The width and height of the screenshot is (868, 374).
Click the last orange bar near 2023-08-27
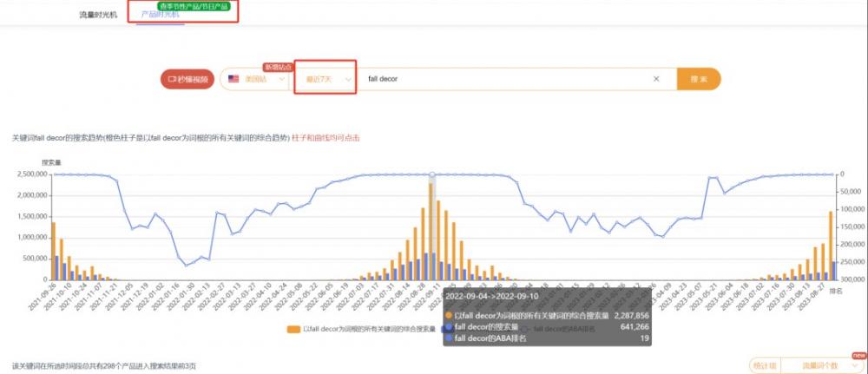click(x=831, y=246)
